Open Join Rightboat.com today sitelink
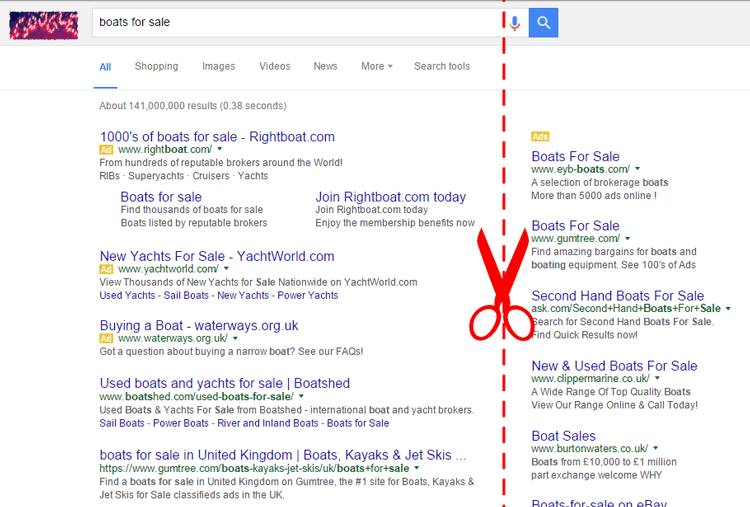The width and height of the screenshot is (750, 507). (390, 197)
